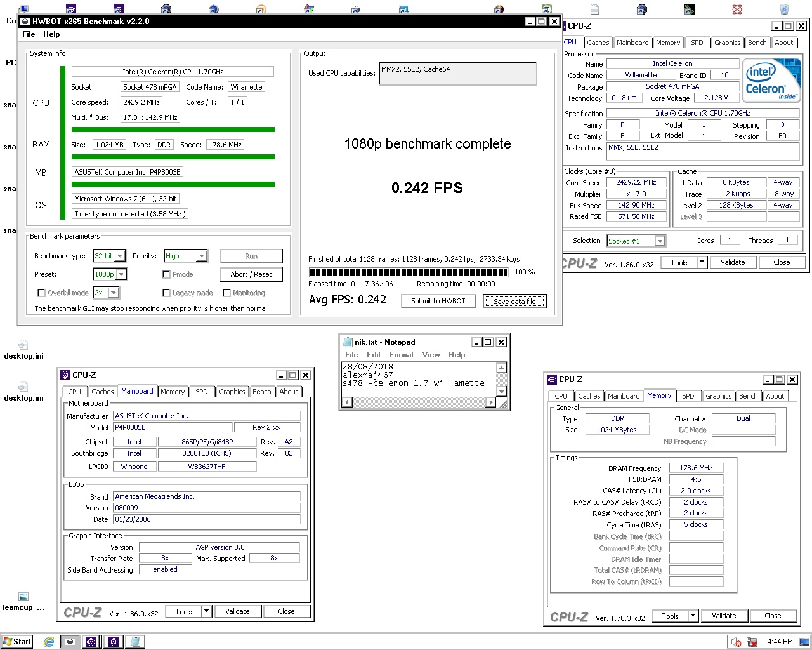Viewport: 812px width, 650px height.
Task: Switch to Caches tab in top CPU-Z window
Action: tap(598, 43)
